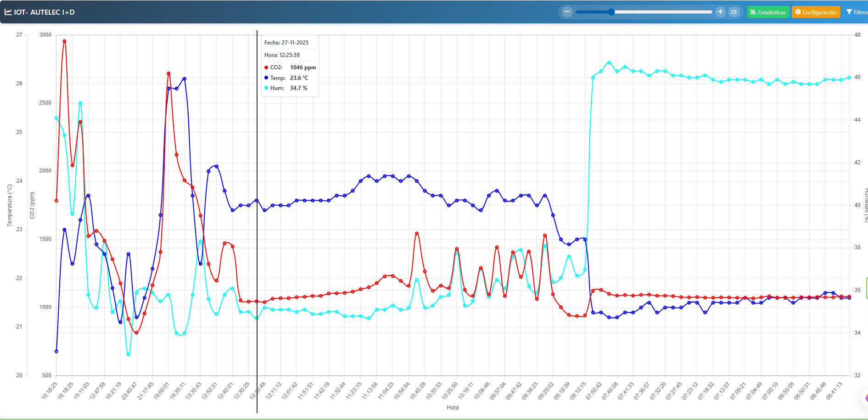Select the blue temperature peak near 16:35:11
The width and height of the screenshot is (868, 420).
(184, 79)
